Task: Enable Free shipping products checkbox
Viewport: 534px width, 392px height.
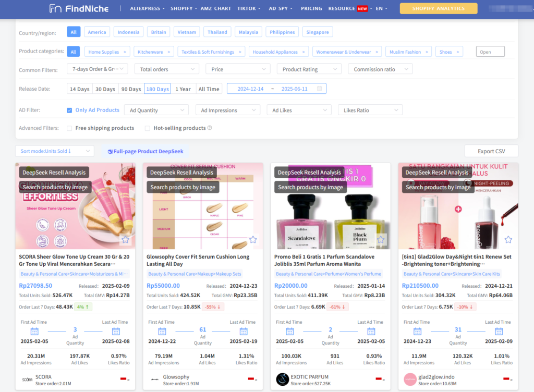Action: (69, 128)
